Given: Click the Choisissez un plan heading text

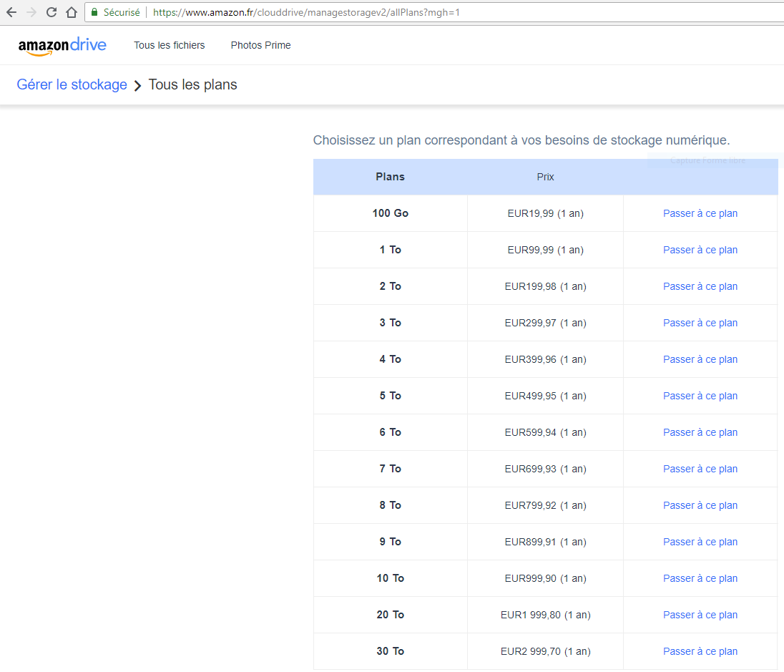Looking at the screenshot, I should 521,140.
